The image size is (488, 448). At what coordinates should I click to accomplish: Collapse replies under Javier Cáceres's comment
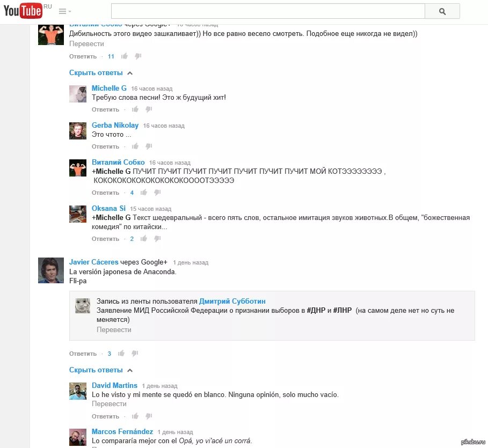coord(101,370)
